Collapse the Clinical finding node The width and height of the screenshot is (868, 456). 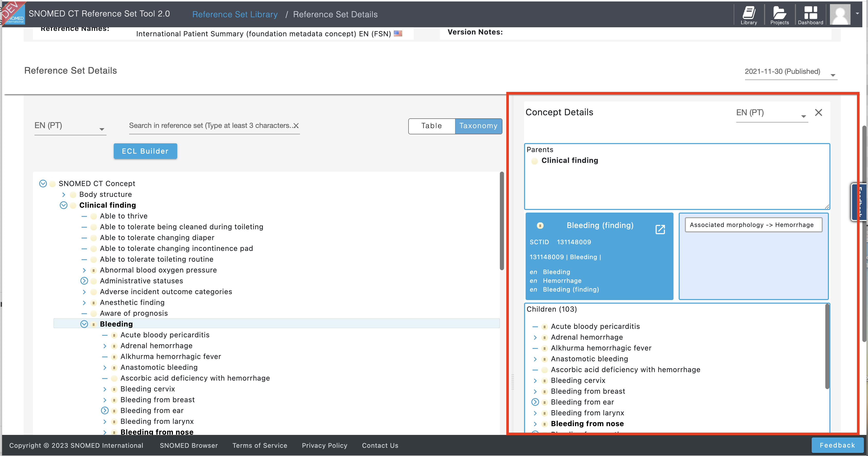pos(63,205)
